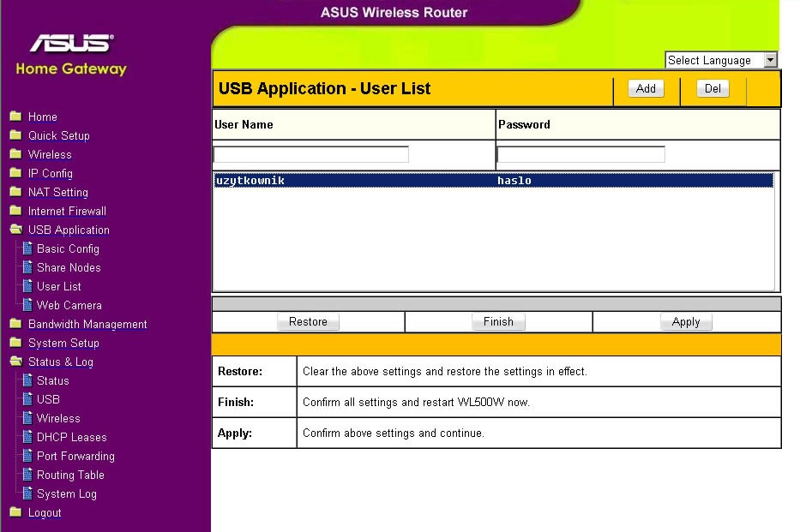Click the Add user button

click(646, 89)
